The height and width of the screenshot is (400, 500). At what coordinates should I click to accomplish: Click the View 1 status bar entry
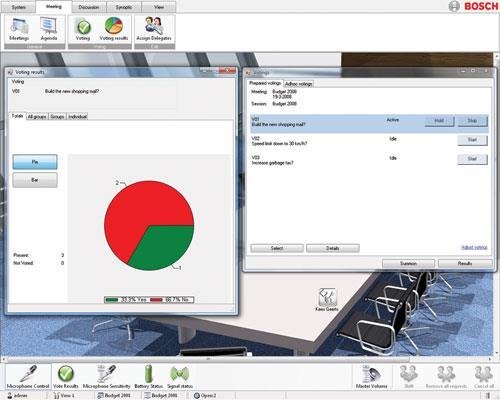[x=64, y=396]
